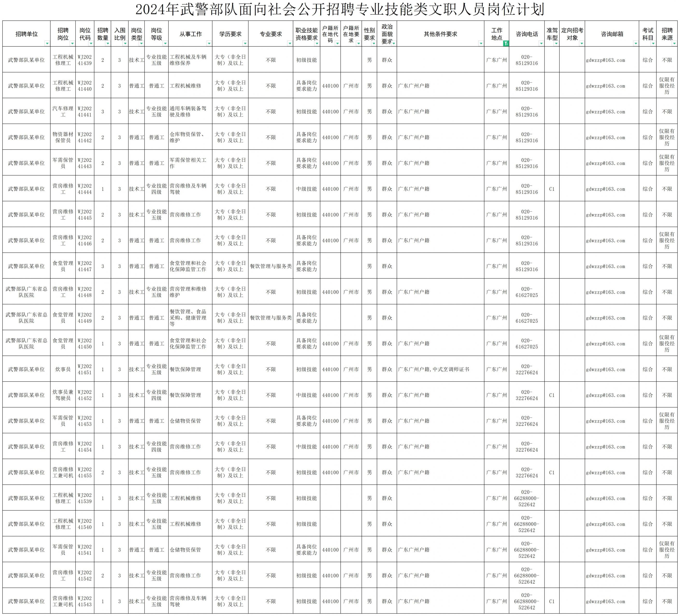680x616 pixels.
Task: Select position code cell WJ20241444
Action: click(x=85, y=189)
